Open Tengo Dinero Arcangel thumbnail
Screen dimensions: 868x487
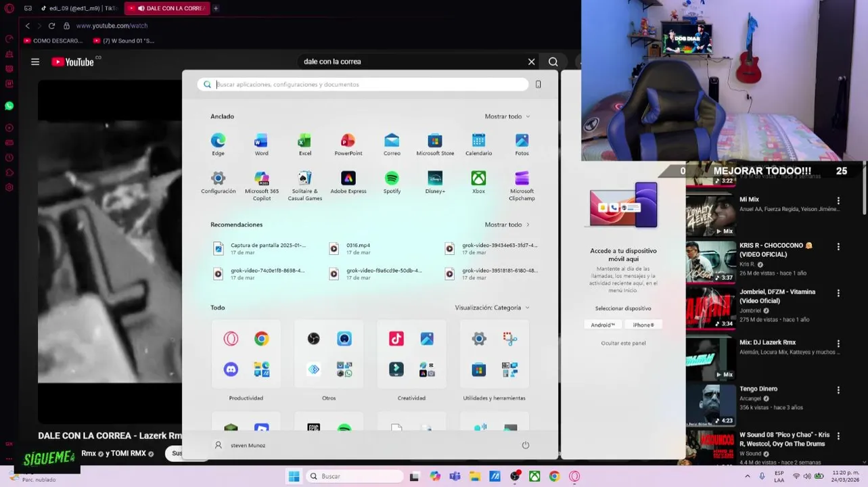tap(711, 405)
